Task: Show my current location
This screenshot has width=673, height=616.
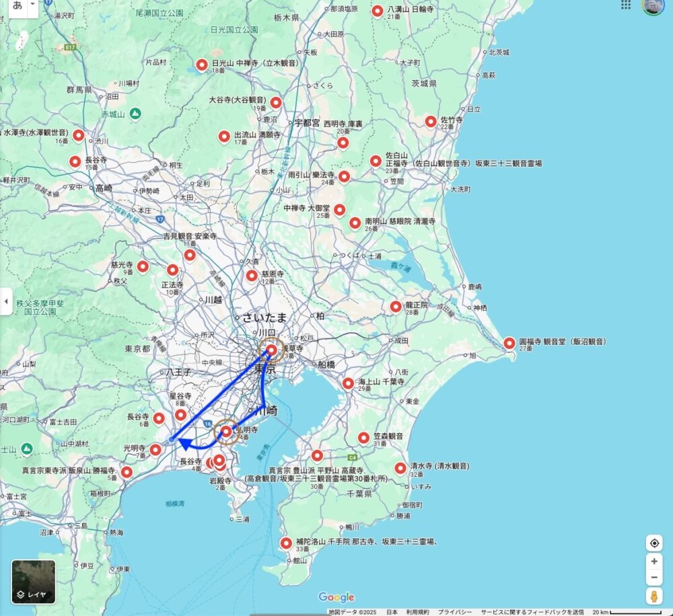Action: pos(654,543)
